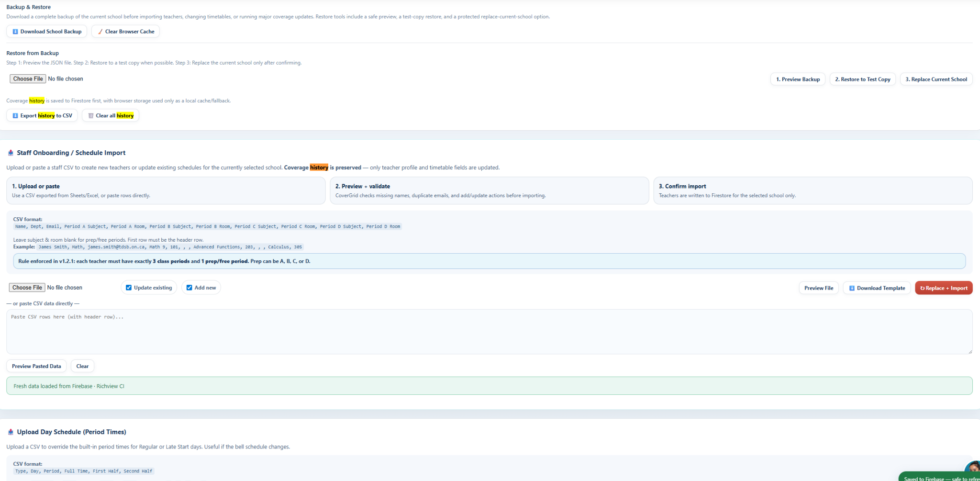Click the Download School Backup button

[46, 32]
